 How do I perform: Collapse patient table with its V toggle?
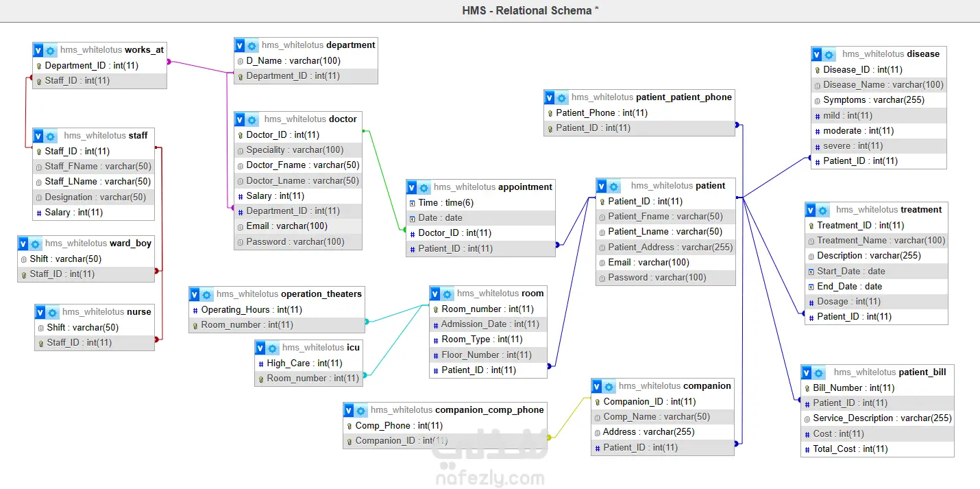[x=602, y=186]
